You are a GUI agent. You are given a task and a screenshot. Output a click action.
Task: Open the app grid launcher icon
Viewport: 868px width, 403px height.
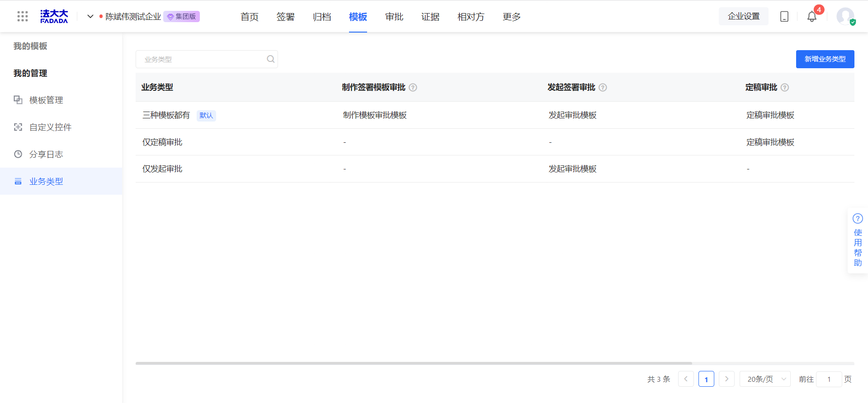(x=23, y=16)
